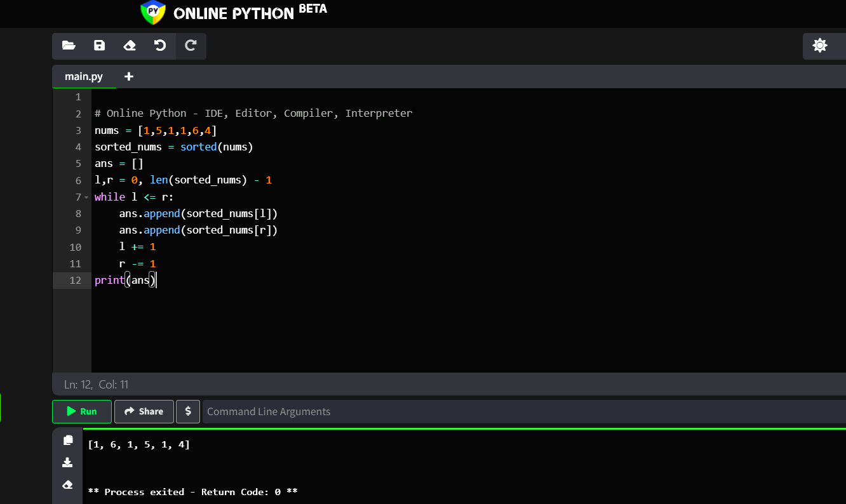Viewport: 846px width, 504px height.
Task: Focus the Command Line Arguments field
Action: coord(524,411)
